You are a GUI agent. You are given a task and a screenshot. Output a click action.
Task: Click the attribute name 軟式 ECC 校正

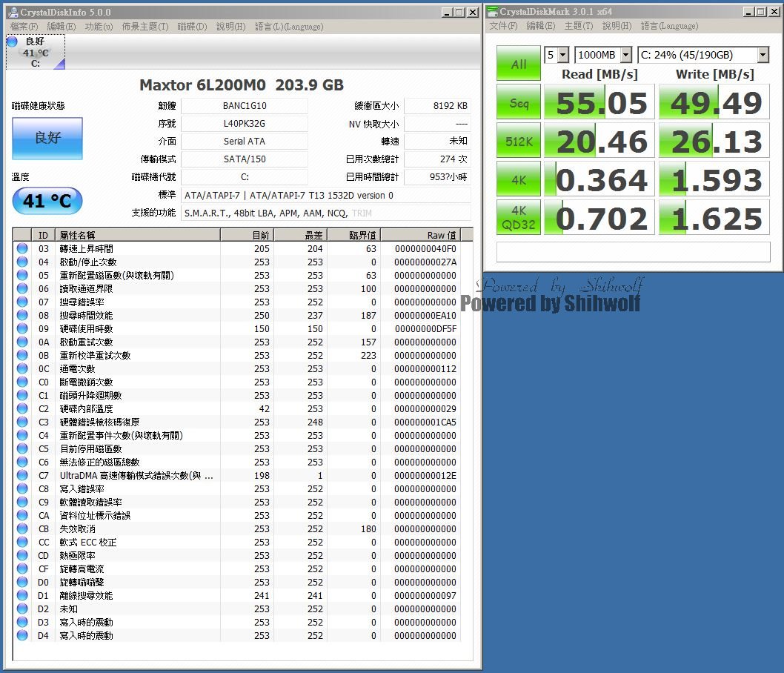[x=88, y=542]
